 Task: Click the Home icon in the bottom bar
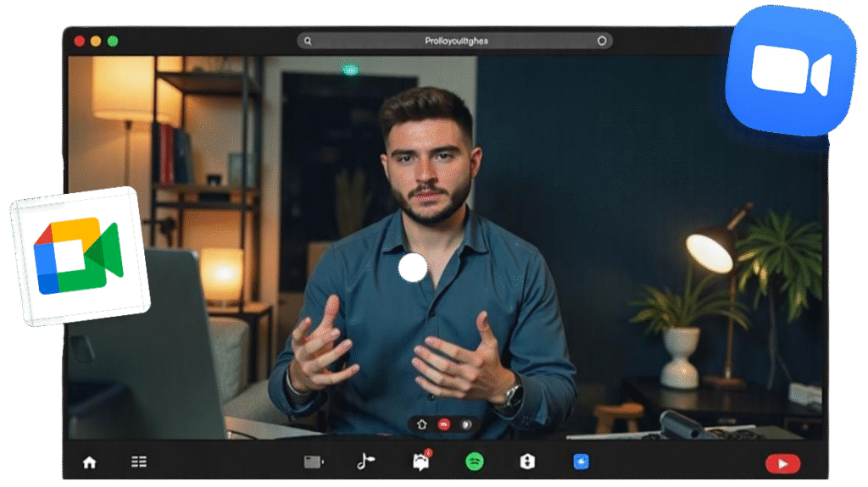89,462
